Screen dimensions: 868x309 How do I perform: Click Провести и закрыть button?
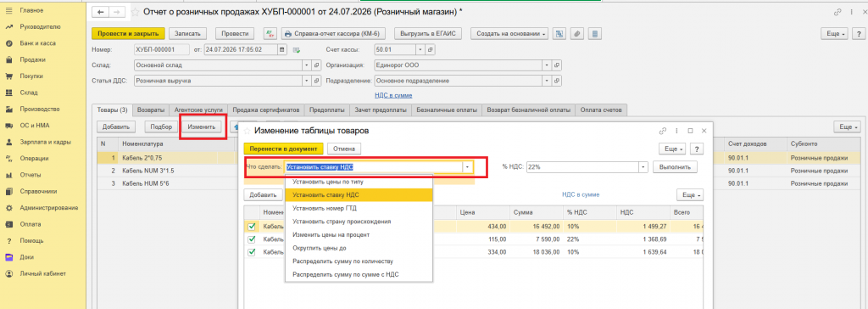point(129,33)
